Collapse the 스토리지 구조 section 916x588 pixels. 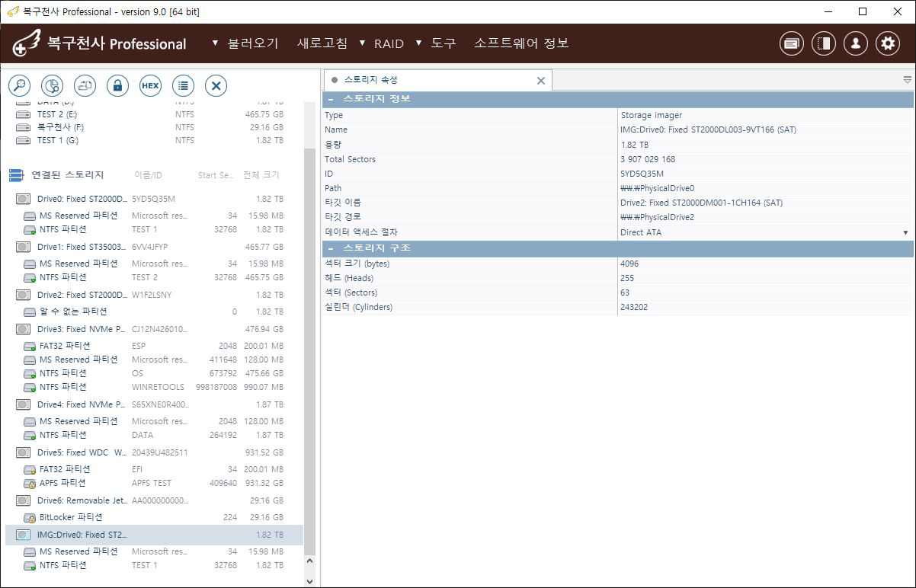click(331, 248)
